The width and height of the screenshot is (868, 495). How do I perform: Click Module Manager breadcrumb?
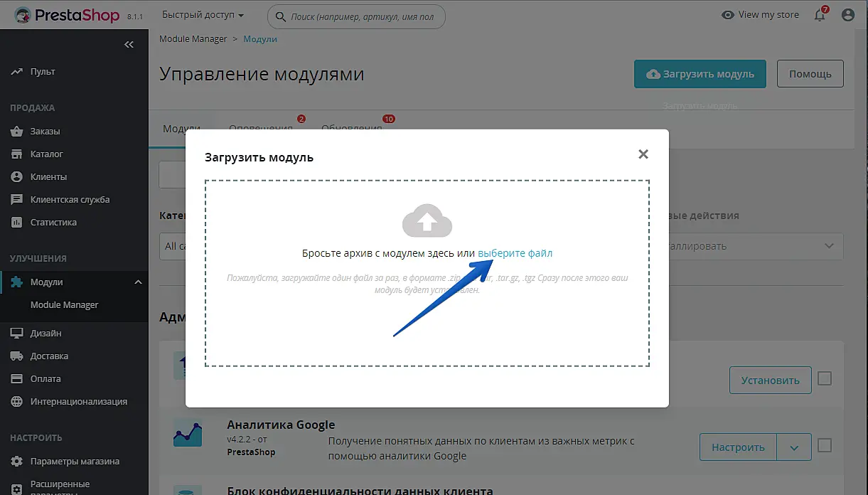(x=193, y=39)
